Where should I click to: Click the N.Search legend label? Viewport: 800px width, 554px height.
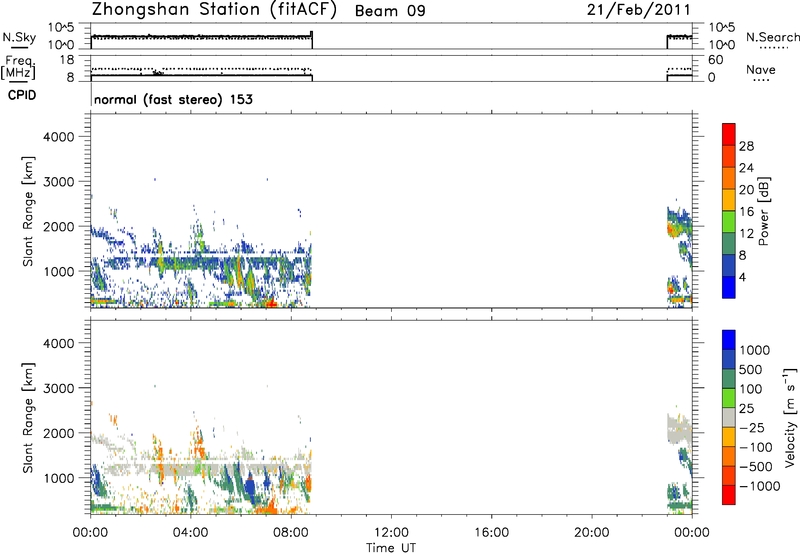772,37
